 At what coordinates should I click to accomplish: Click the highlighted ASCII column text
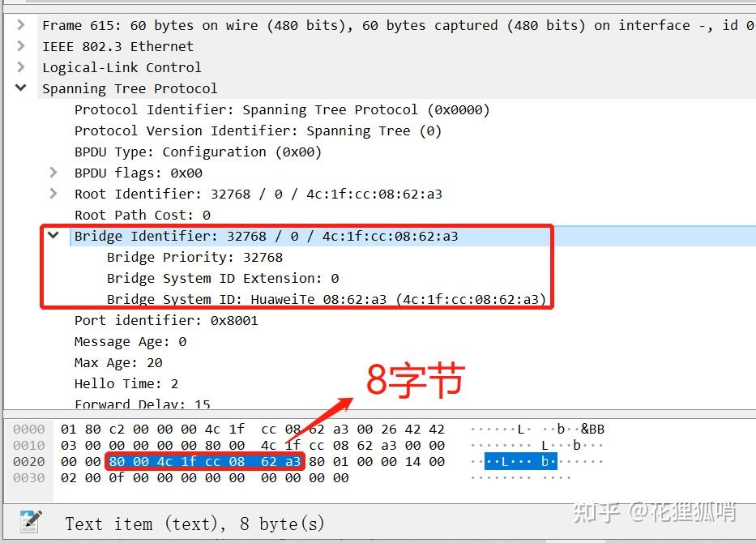point(521,461)
